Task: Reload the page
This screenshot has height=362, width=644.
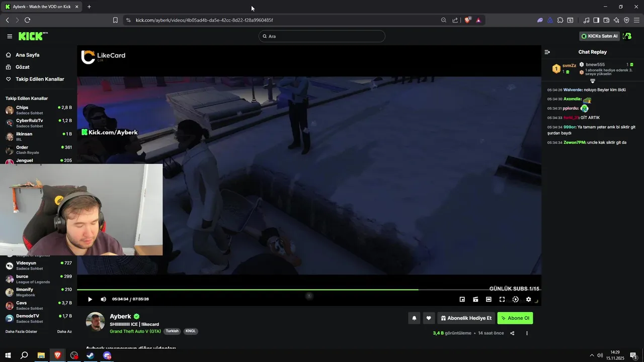Action: pos(27,20)
